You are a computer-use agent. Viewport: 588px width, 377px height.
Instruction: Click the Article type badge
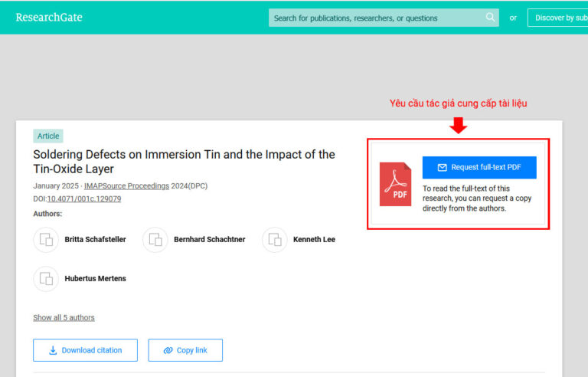coord(48,136)
